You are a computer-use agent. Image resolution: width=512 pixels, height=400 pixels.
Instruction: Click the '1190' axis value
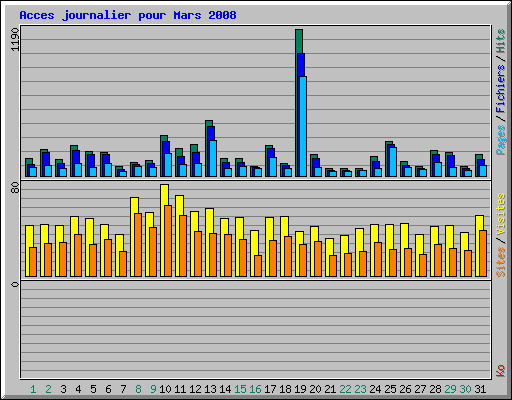pos(15,40)
